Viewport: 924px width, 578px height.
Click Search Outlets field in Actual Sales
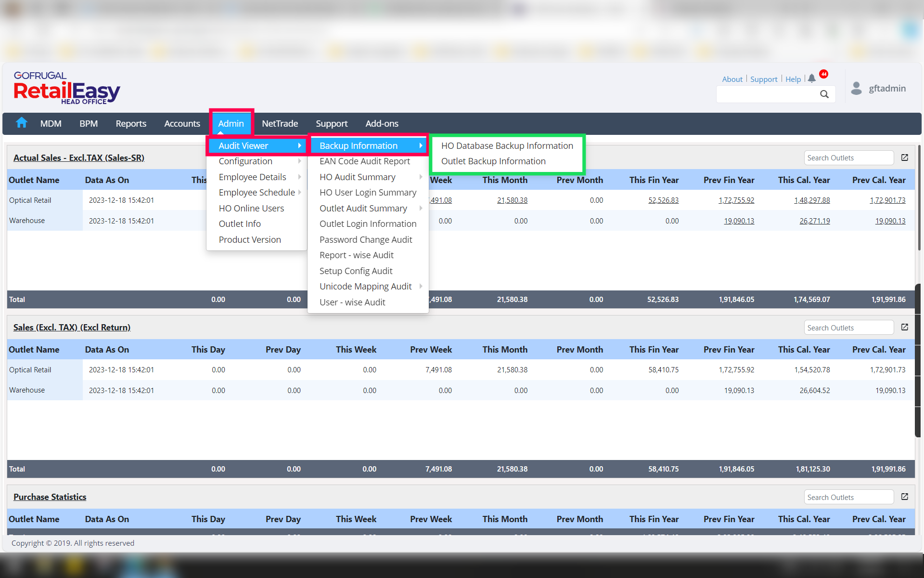coord(848,158)
